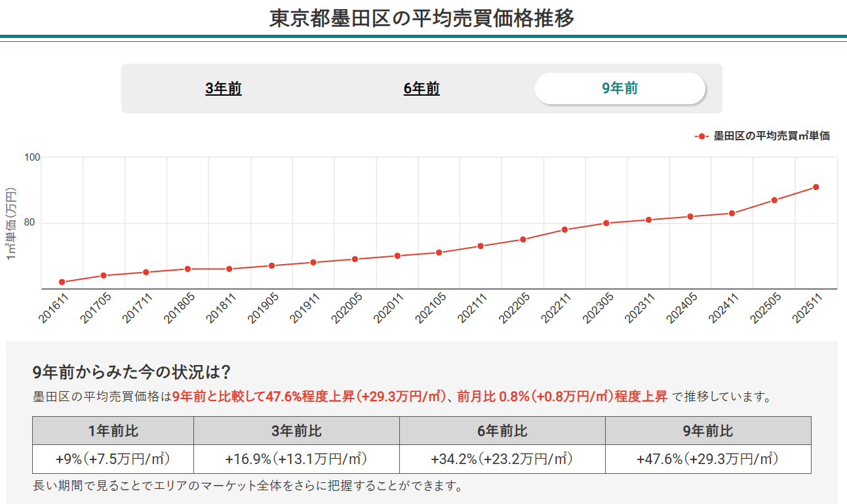
Task: Click the data point above 202205
Action: [x=522, y=239]
